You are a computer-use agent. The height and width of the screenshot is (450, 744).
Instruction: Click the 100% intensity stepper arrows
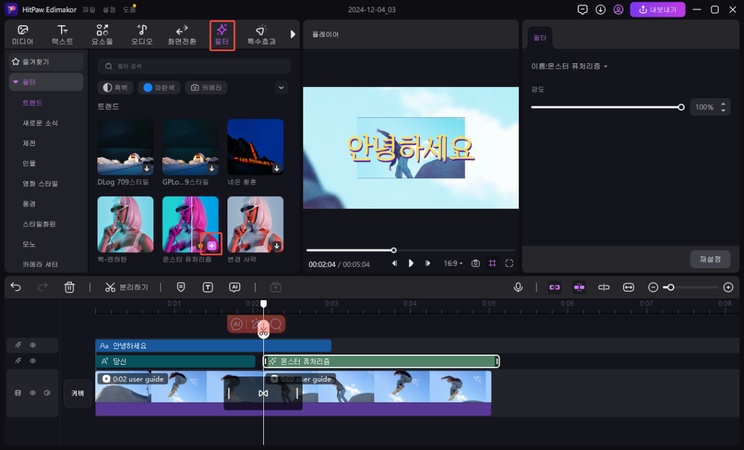723,107
